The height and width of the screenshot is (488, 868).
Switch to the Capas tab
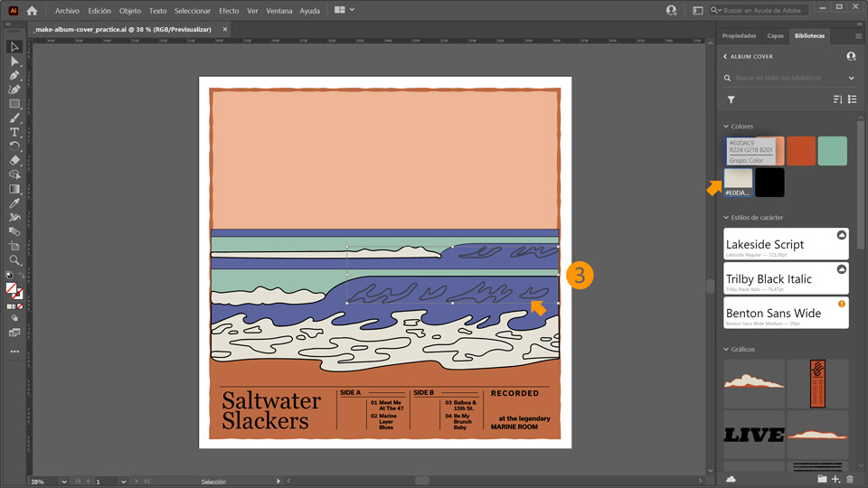[x=775, y=36]
